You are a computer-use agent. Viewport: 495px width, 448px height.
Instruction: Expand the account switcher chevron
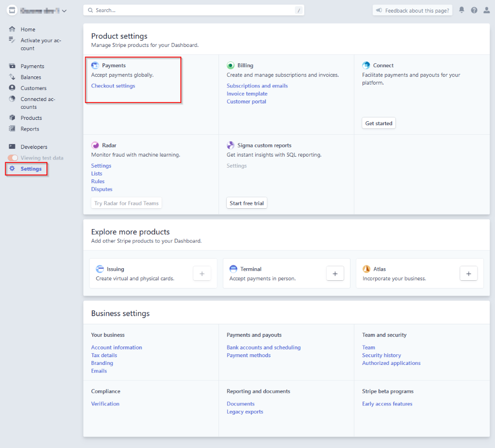[64, 11]
